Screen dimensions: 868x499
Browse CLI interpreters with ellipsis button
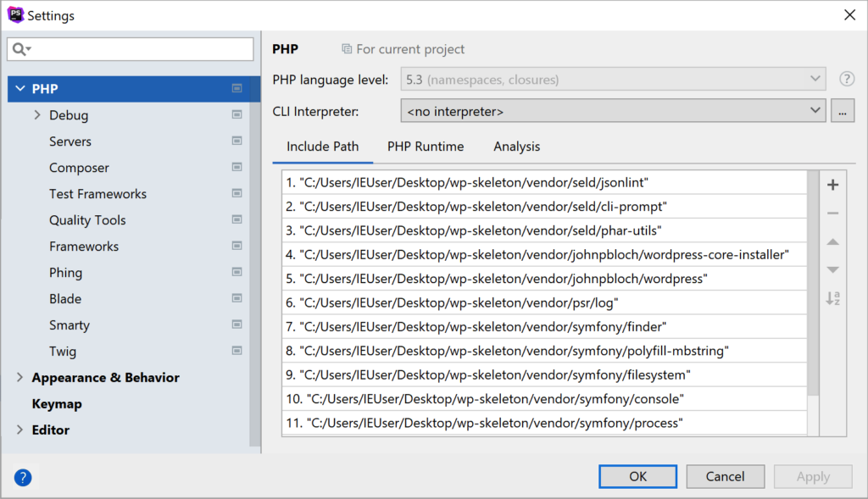(x=842, y=111)
